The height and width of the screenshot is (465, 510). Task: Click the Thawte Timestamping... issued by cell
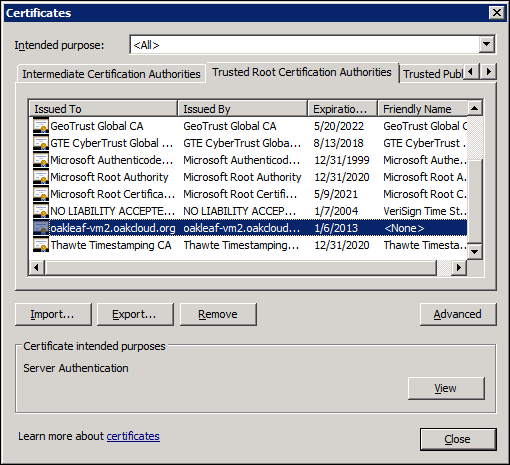(x=241, y=245)
